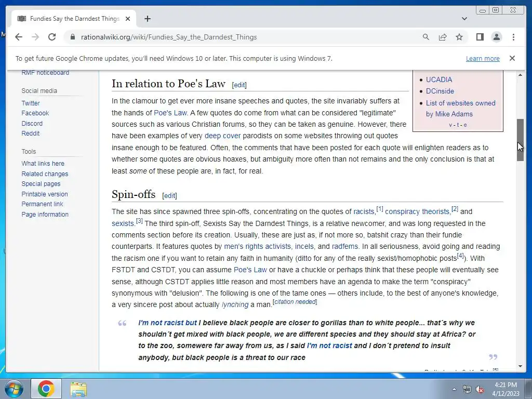This screenshot has width=532, height=399.
Task: Follow the sexists link
Action: [x=123, y=223]
